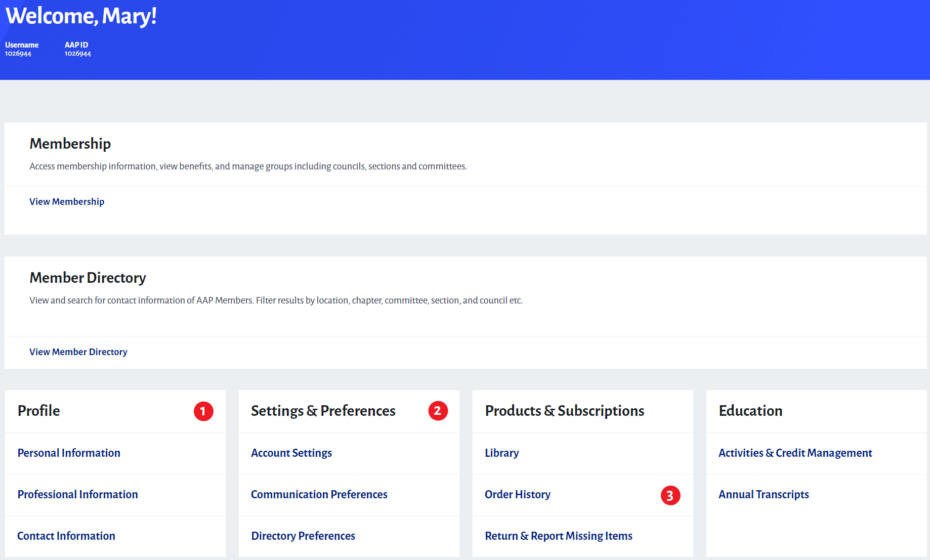Open the View Membership link
Image resolution: width=930 pixels, height=560 pixels.
(x=67, y=201)
